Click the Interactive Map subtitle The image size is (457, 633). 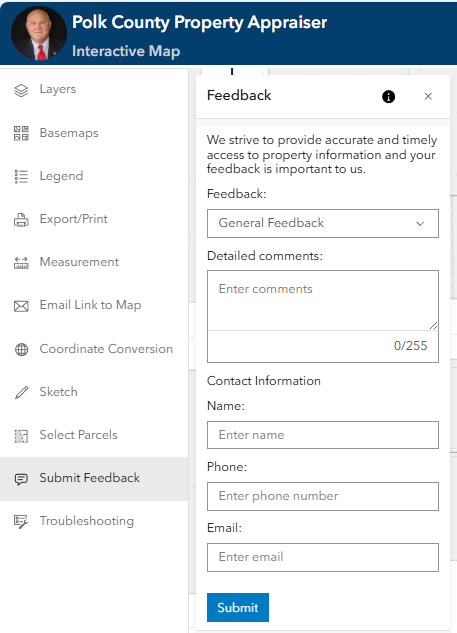click(x=126, y=51)
